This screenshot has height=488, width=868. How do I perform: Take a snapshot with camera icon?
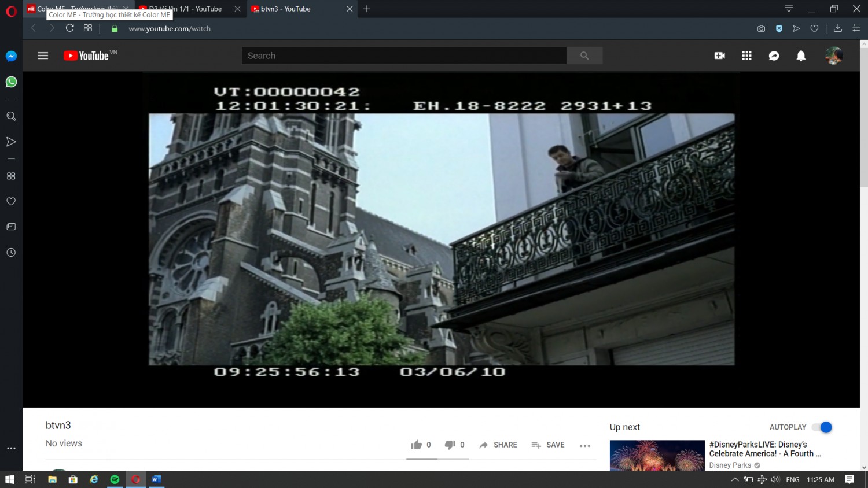pos(761,28)
